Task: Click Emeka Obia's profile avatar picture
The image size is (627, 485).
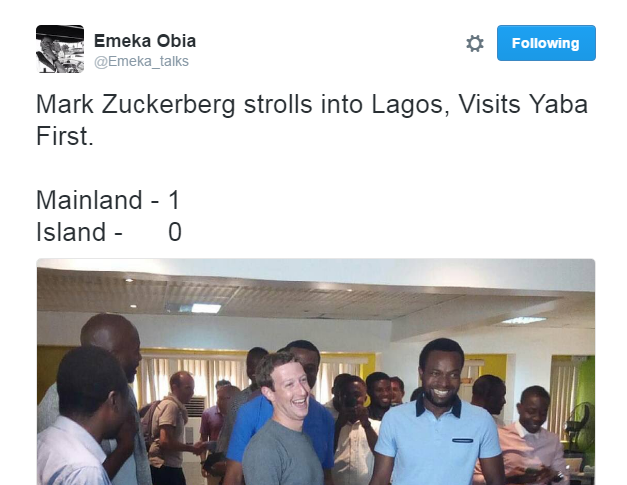Action: (60, 49)
